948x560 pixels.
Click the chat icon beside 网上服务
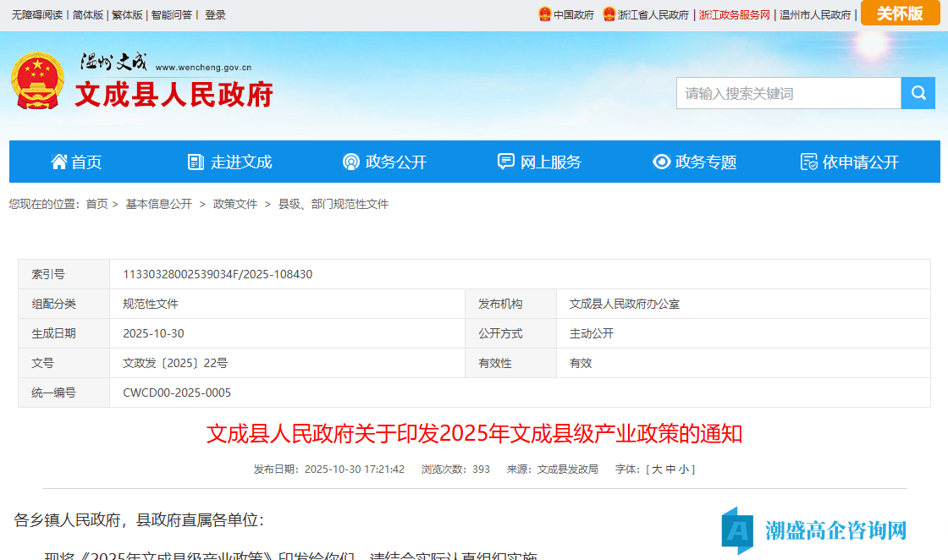click(x=506, y=161)
